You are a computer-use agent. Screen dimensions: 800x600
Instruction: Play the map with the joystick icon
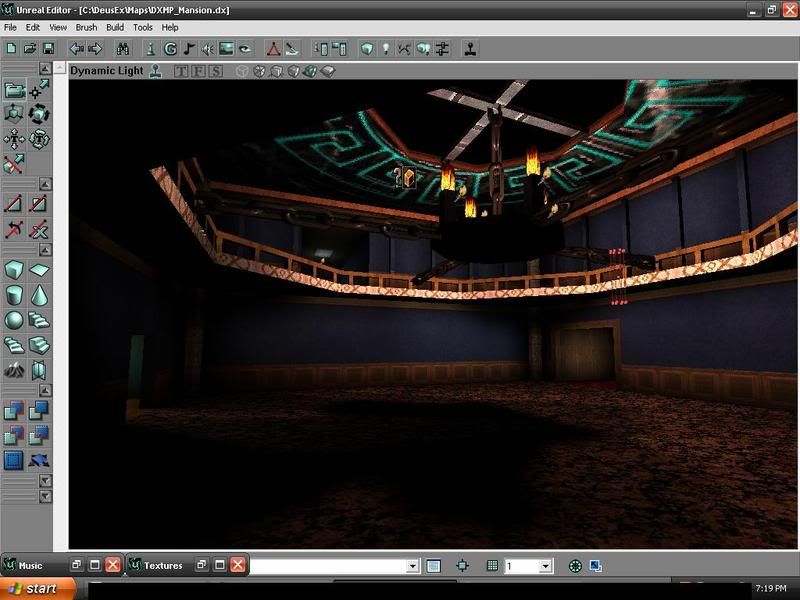coord(470,49)
